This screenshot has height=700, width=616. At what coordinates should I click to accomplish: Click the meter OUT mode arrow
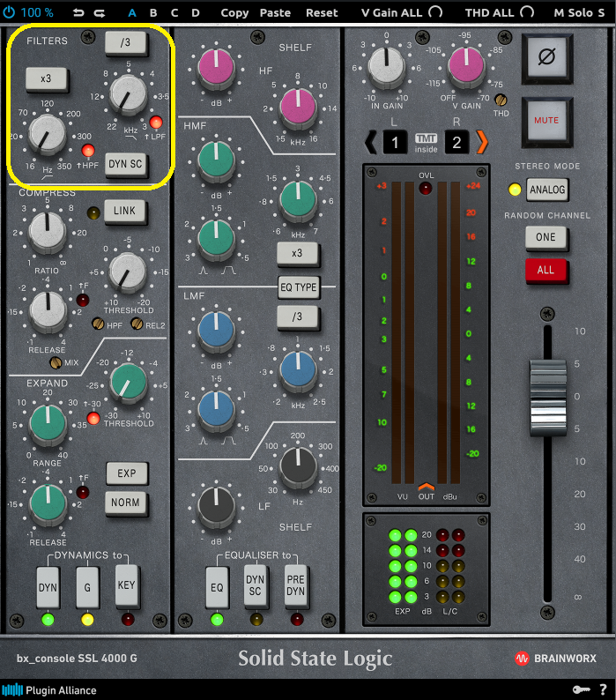tap(426, 487)
